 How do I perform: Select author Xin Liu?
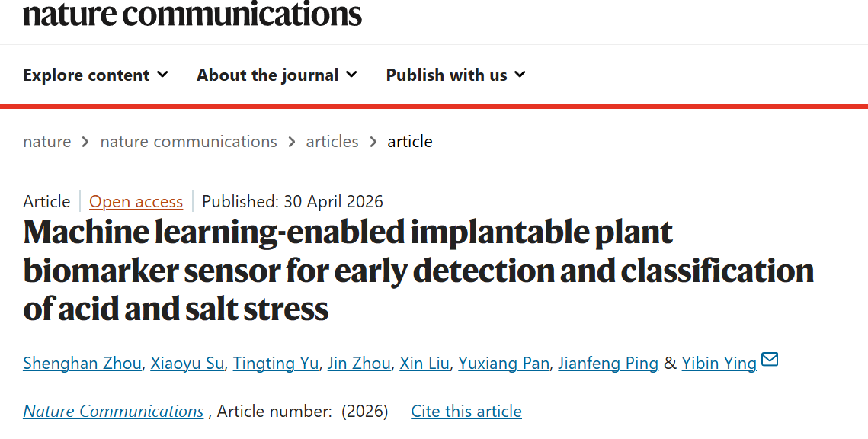point(424,363)
